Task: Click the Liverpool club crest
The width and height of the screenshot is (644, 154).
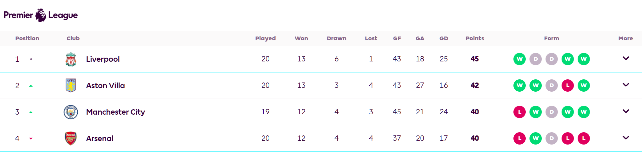Action: (x=71, y=59)
